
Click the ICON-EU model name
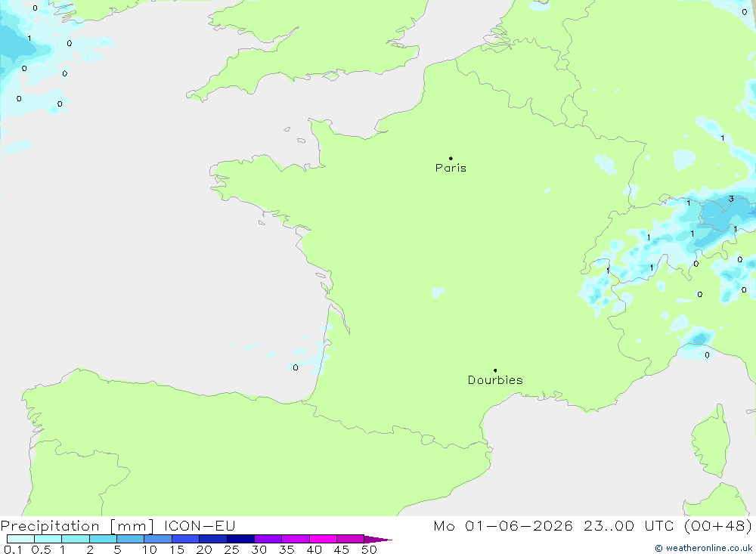click(x=200, y=526)
